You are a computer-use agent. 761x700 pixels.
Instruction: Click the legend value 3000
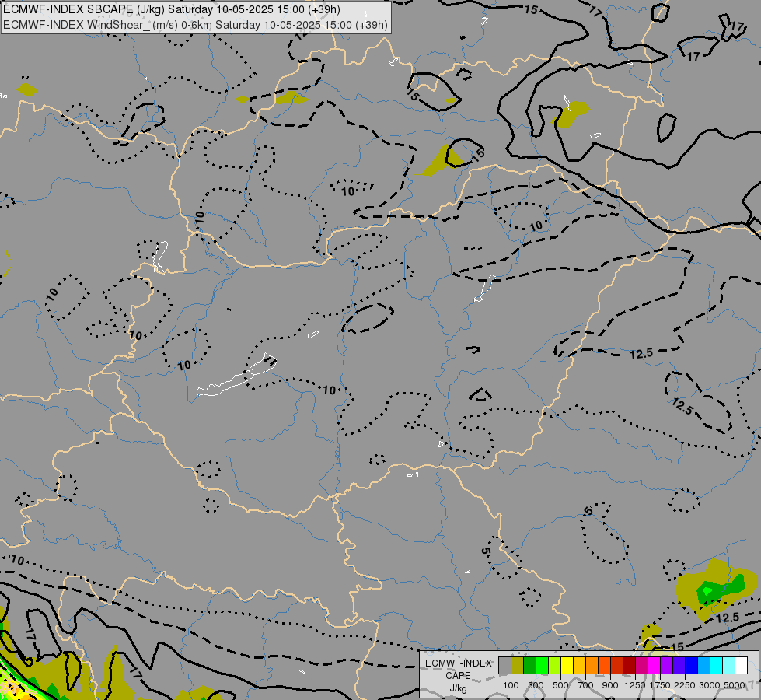pos(710,685)
